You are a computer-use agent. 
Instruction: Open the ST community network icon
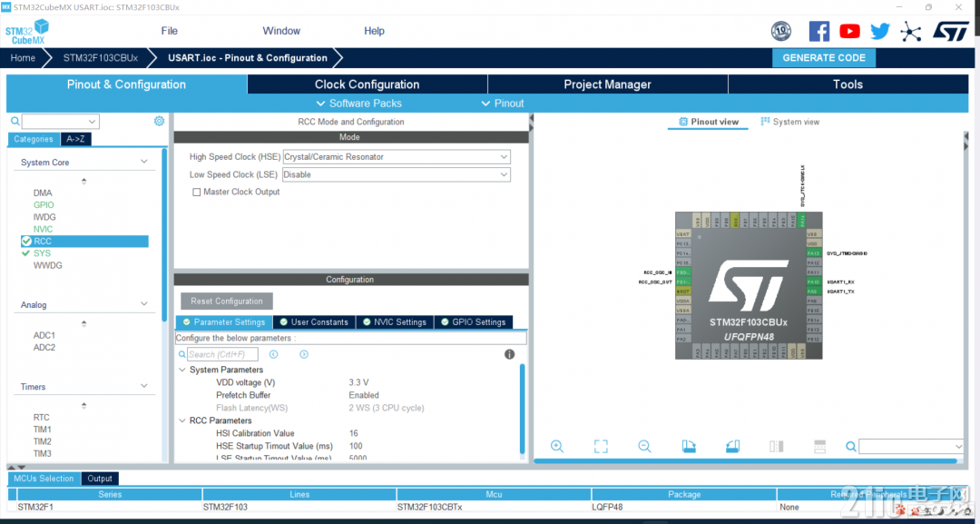(911, 31)
